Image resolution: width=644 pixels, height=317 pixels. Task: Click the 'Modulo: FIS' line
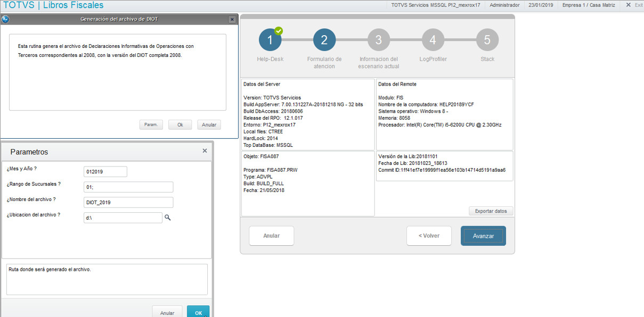click(x=390, y=98)
